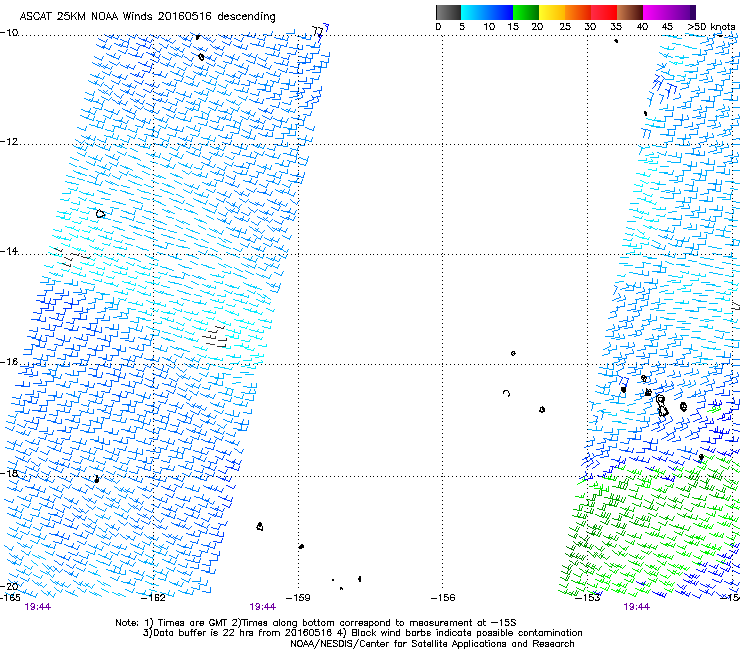The height and width of the screenshot is (650, 740).
Task: Click the -12 latitude axis label
Action: click(x=9, y=142)
